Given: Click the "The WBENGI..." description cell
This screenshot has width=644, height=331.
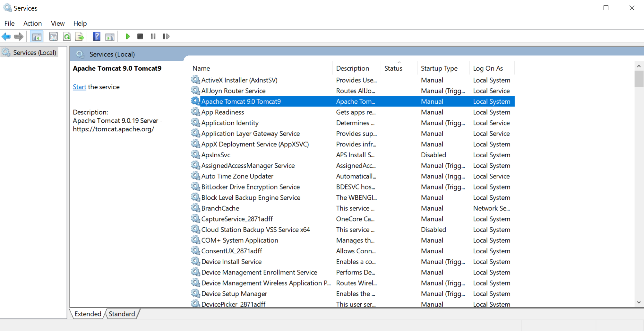Looking at the screenshot, I should 356,198.
